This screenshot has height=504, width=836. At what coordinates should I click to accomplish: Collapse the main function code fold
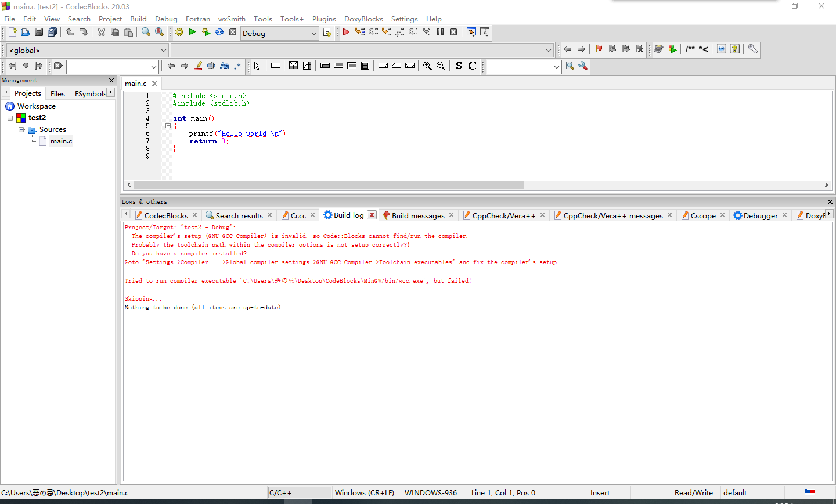(x=168, y=126)
